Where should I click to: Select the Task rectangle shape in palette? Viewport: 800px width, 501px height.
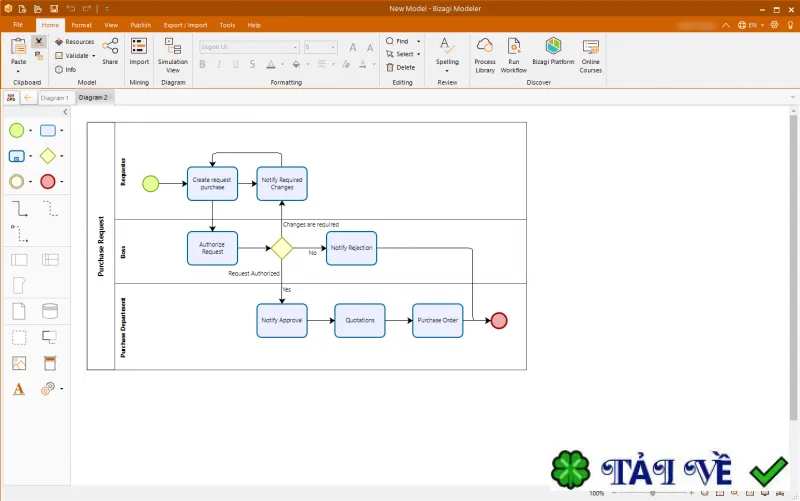[x=48, y=131]
